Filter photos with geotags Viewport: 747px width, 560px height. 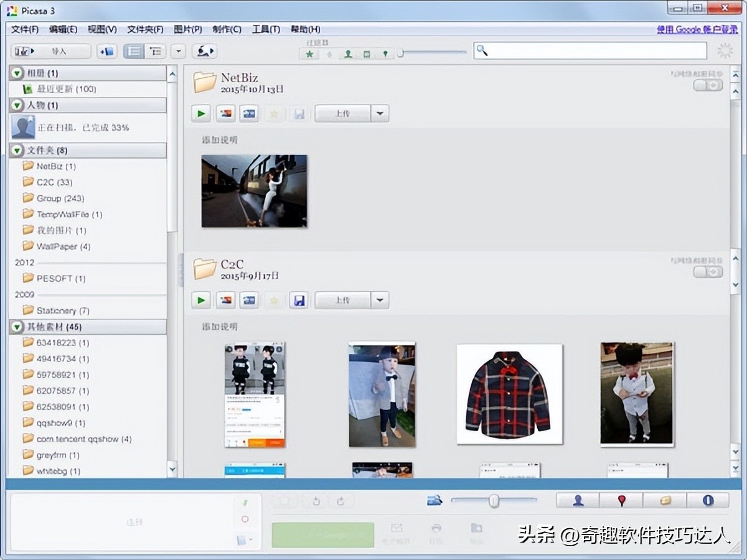tap(385, 54)
